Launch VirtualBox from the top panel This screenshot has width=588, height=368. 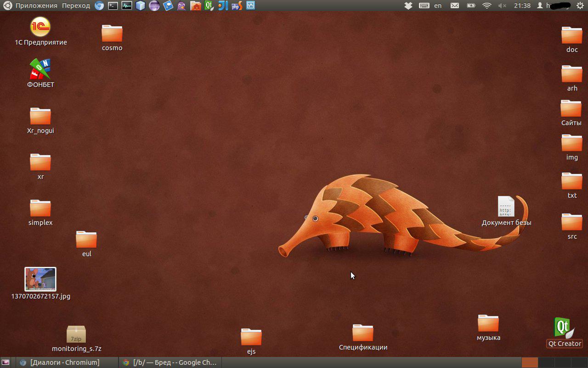[141, 6]
